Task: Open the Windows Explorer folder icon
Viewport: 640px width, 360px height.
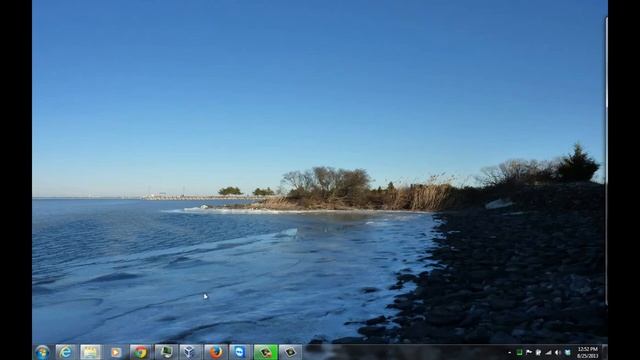Action: [x=91, y=352]
